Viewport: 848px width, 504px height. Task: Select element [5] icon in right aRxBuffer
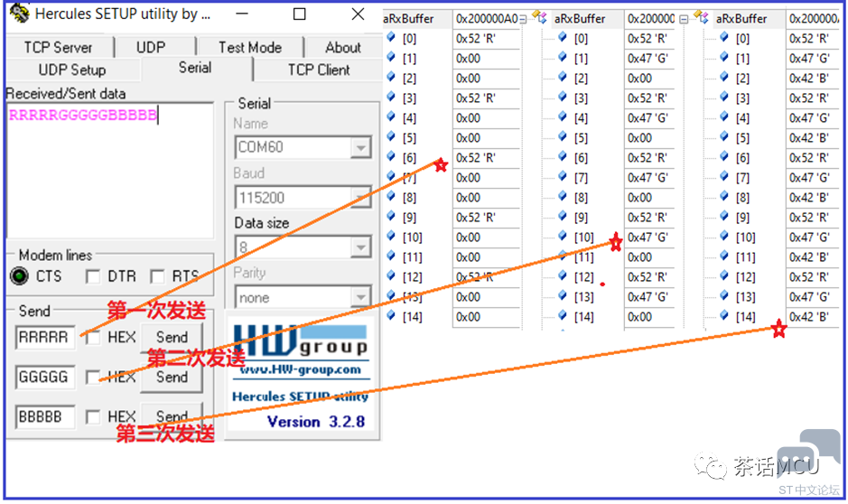tap(724, 136)
